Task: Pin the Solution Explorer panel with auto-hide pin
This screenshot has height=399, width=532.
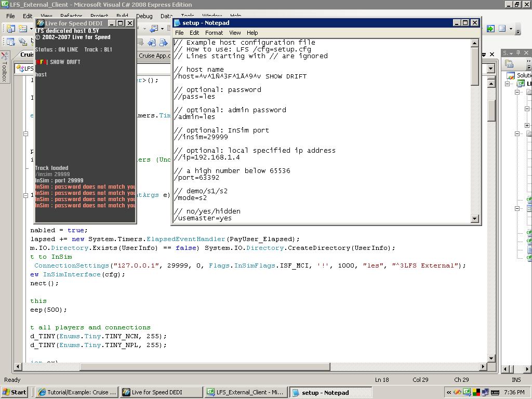Action: 518,53
